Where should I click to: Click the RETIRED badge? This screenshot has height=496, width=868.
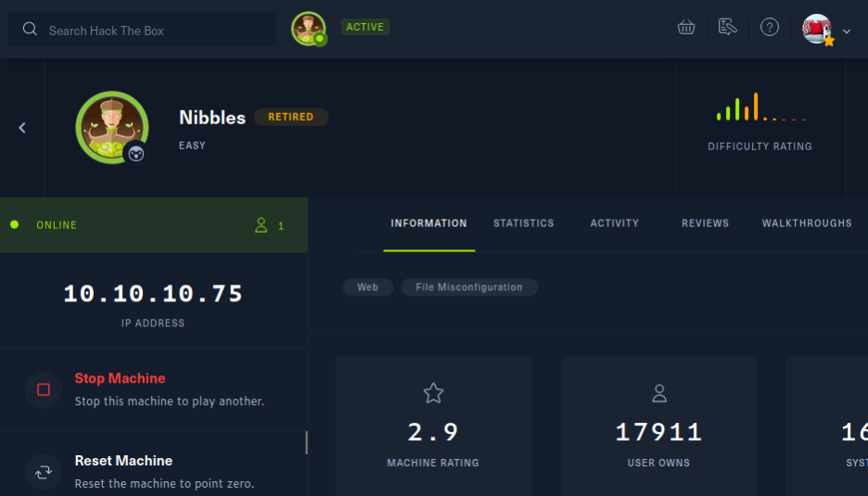290,117
